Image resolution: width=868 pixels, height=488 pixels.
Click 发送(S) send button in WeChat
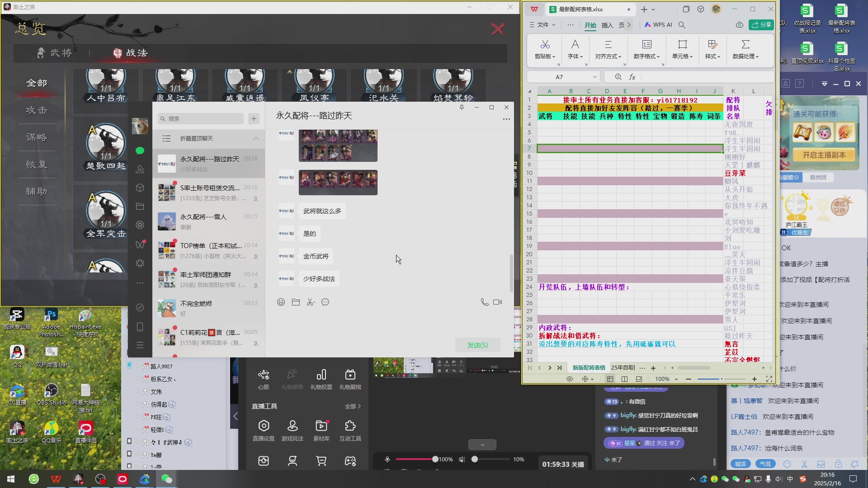tap(477, 345)
